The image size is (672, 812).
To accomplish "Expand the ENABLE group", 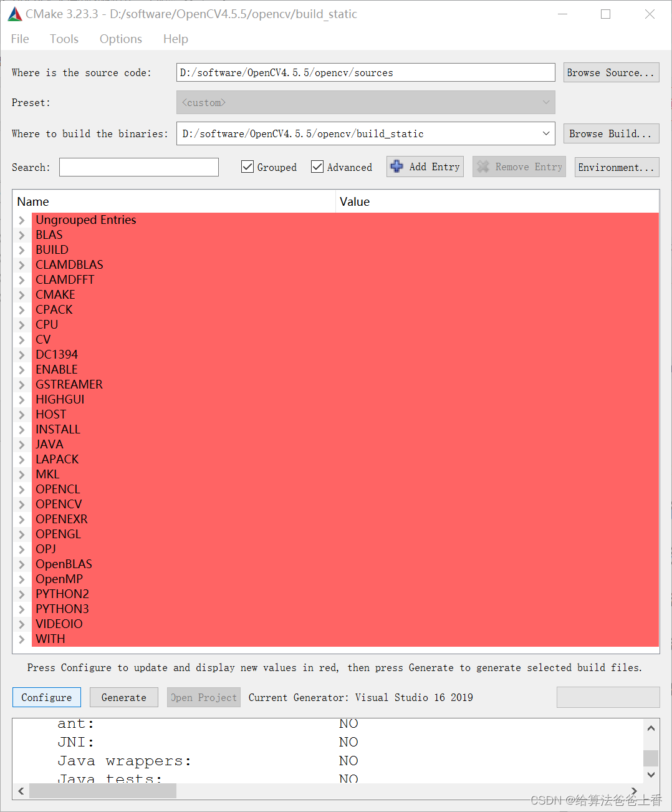I will [22, 370].
